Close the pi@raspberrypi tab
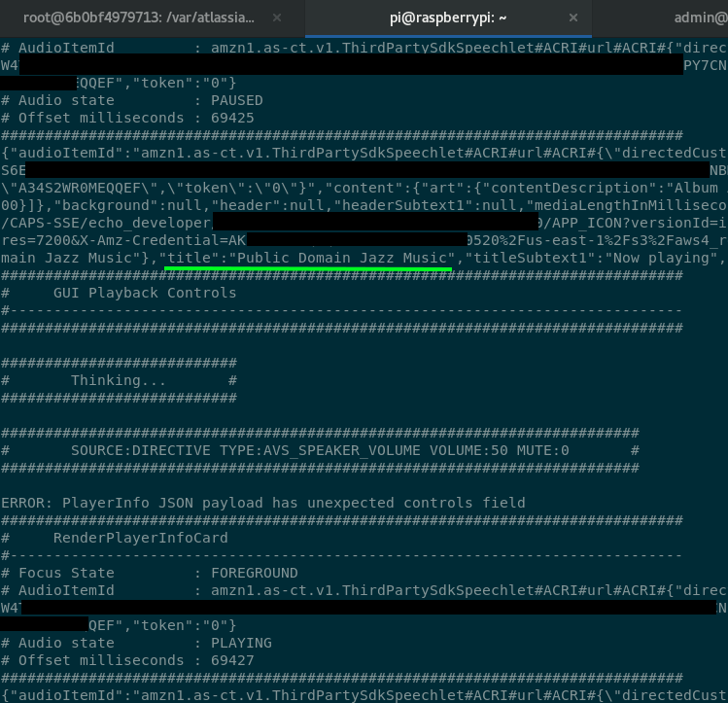Viewport: 728px width, 703px height. (573, 18)
